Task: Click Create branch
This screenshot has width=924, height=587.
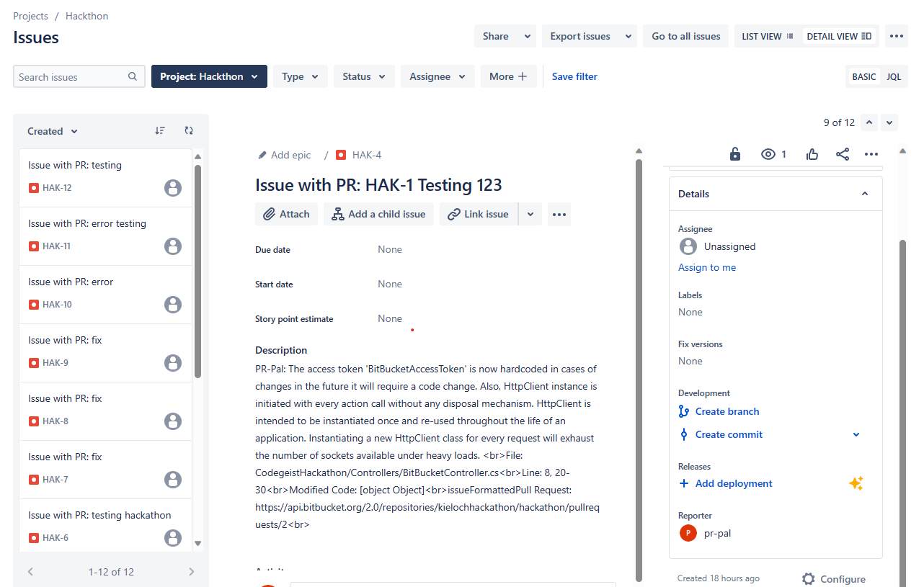Action: click(719, 411)
